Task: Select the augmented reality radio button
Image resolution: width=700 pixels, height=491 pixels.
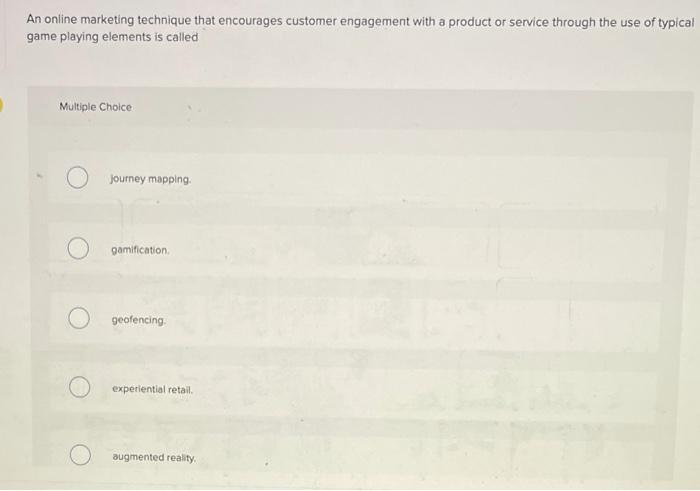Action: [x=80, y=455]
